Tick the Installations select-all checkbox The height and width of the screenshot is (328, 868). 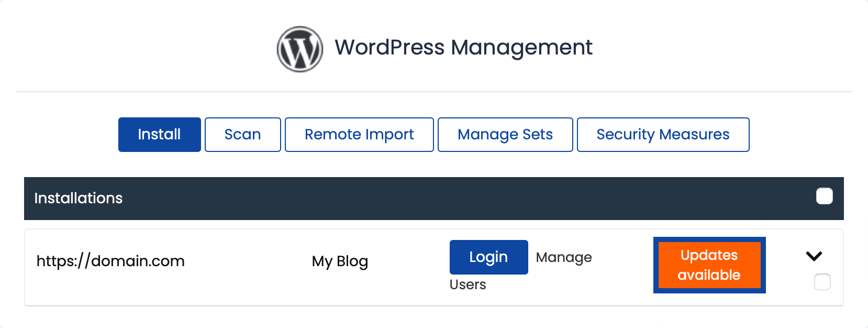click(x=825, y=196)
